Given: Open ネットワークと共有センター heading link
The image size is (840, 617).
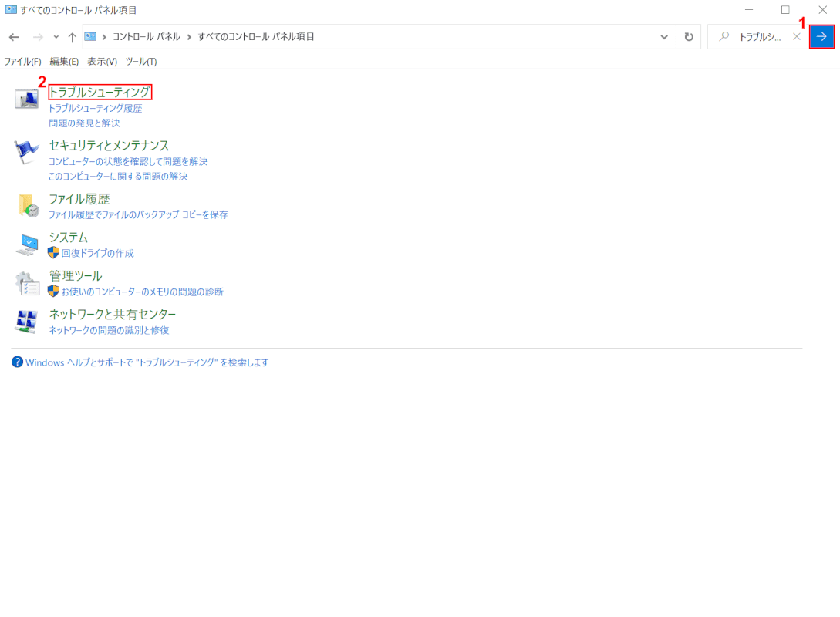Looking at the screenshot, I should click(113, 315).
